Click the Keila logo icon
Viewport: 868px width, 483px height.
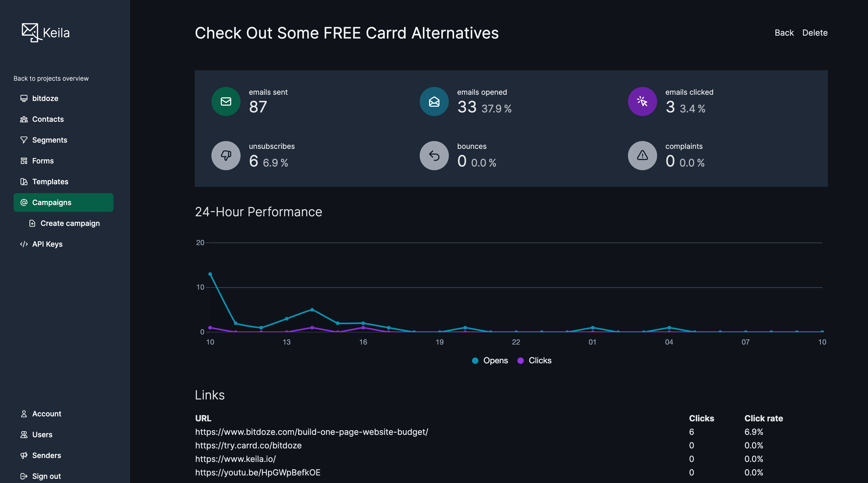click(31, 32)
